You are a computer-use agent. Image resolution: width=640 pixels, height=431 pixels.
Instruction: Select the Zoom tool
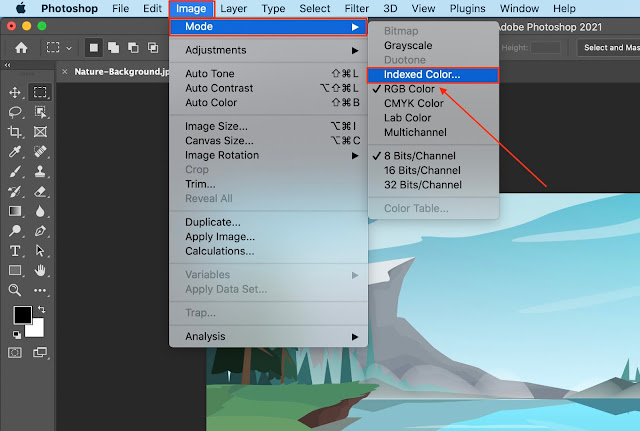tap(15, 290)
